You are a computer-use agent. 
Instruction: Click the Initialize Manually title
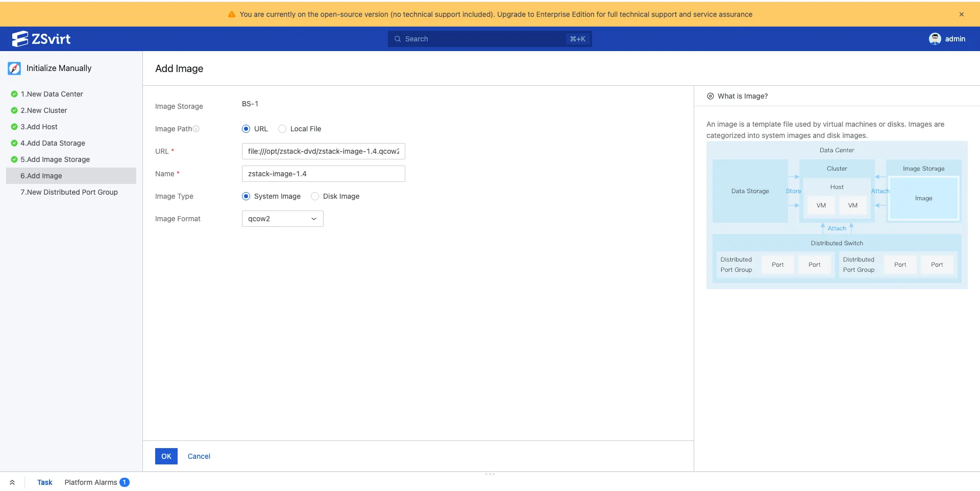tap(59, 68)
